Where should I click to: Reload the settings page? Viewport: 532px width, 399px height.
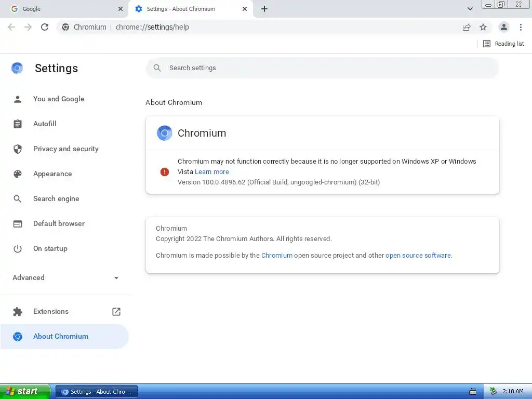click(45, 27)
